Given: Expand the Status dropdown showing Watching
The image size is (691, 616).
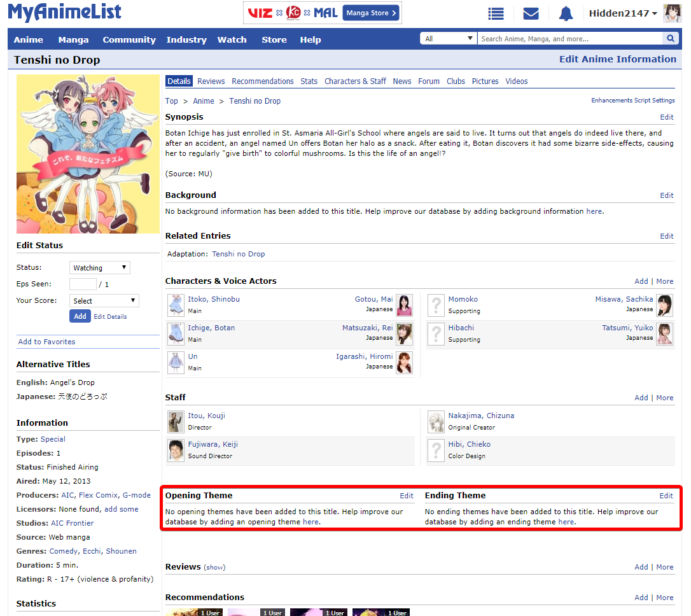Looking at the screenshot, I should point(99,268).
